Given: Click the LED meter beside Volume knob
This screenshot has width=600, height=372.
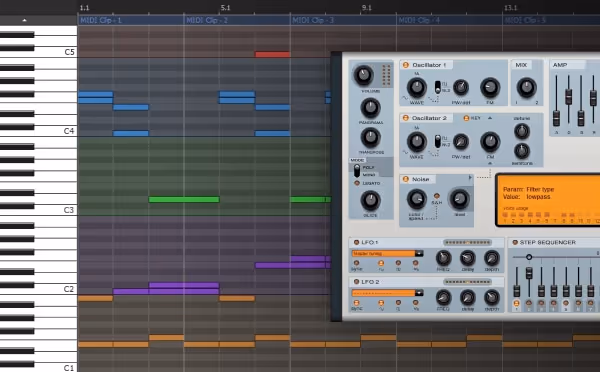Looking at the screenshot, I should click(386, 75).
